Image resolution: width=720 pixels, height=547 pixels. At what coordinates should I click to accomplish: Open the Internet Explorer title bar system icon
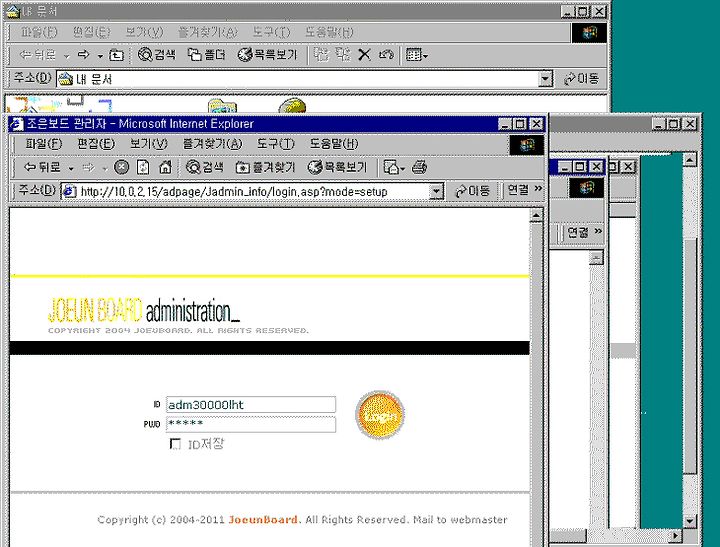tap(17, 124)
